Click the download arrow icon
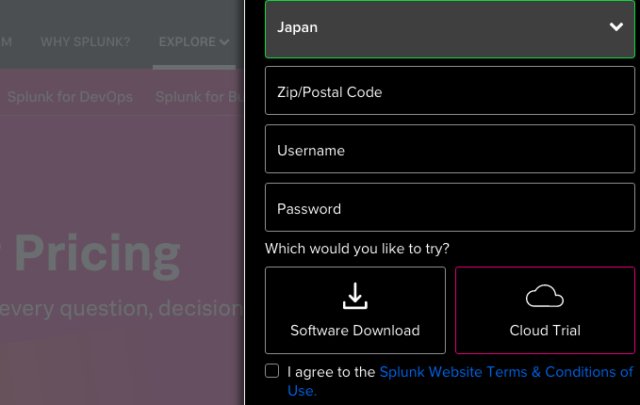The height and width of the screenshot is (405, 640). point(355,296)
